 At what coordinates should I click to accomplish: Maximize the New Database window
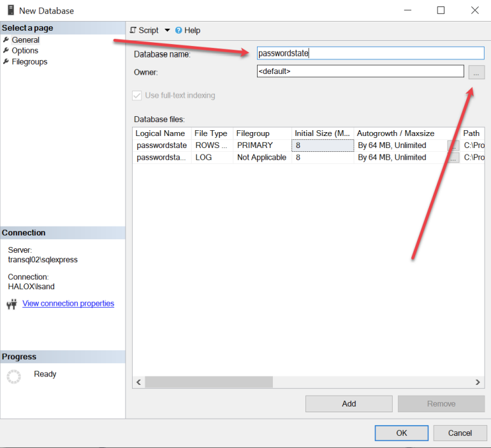pos(441,10)
